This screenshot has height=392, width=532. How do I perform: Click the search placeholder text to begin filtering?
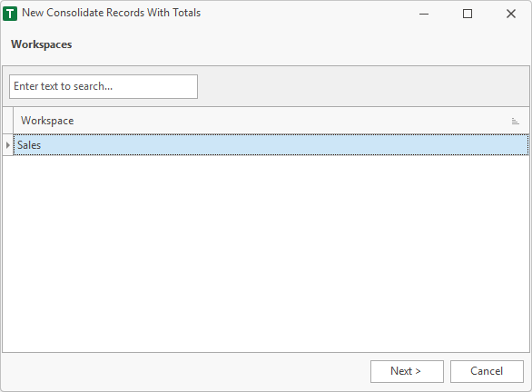(64, 86)
